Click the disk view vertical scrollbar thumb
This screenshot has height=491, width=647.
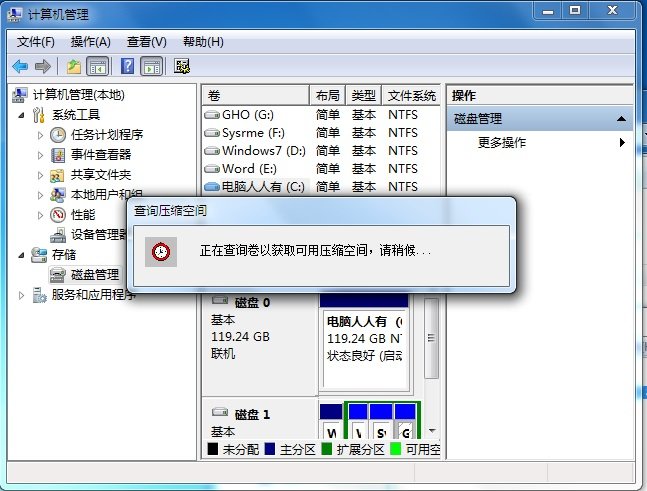point(432,338)
